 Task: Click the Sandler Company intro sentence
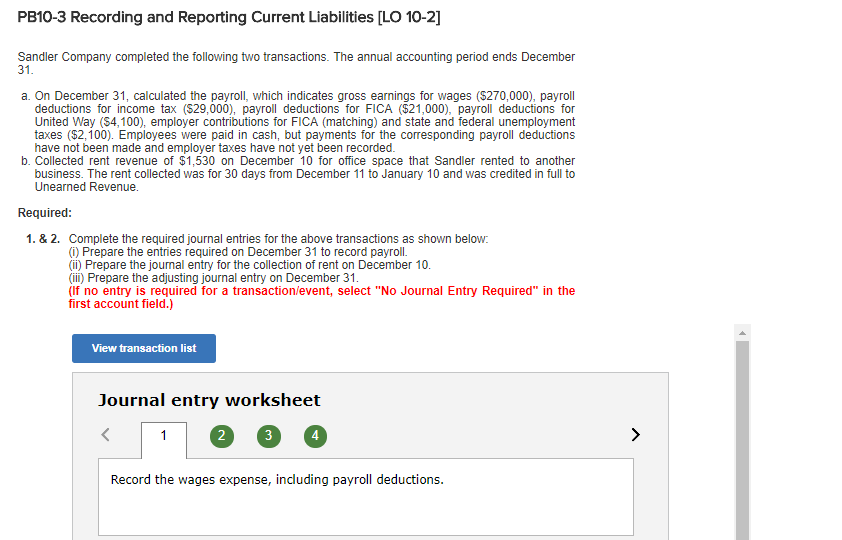click(296, 63)
